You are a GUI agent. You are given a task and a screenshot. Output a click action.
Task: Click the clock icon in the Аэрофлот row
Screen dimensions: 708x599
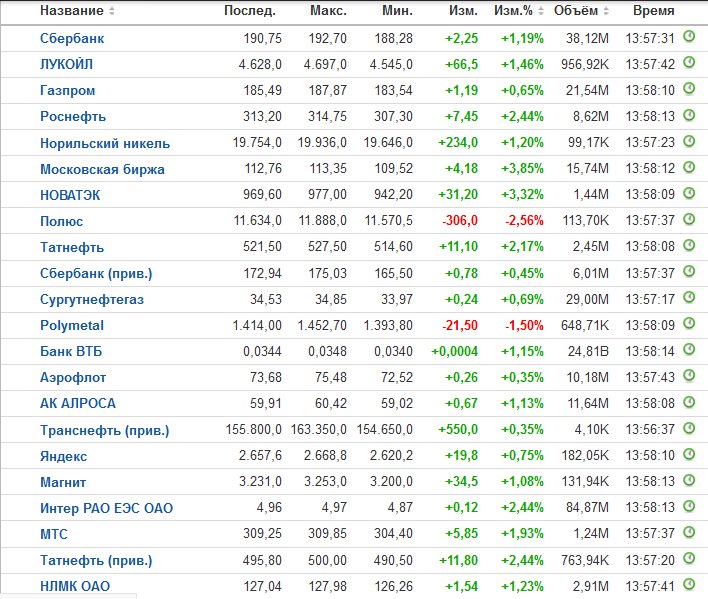click(689, 376)
